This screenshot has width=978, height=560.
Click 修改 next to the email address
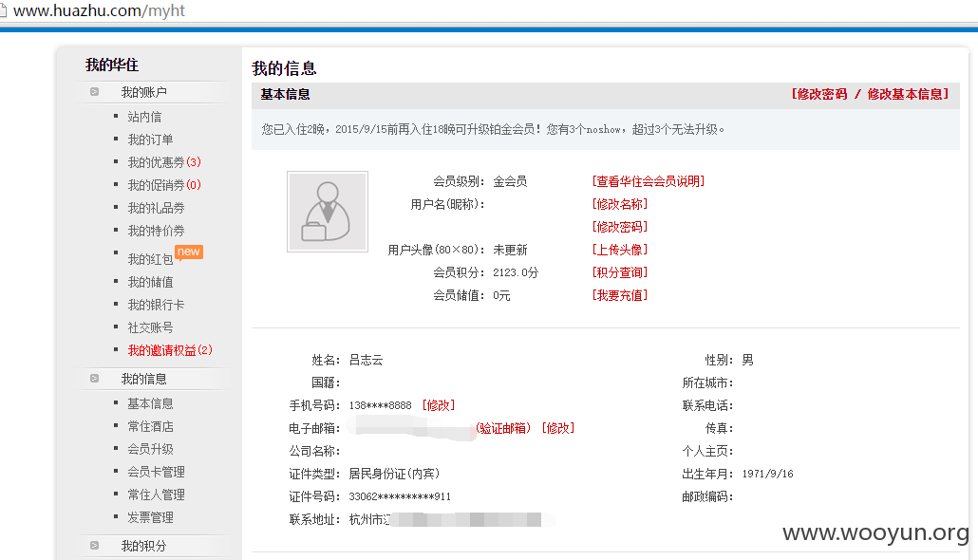tap(558, 428)
